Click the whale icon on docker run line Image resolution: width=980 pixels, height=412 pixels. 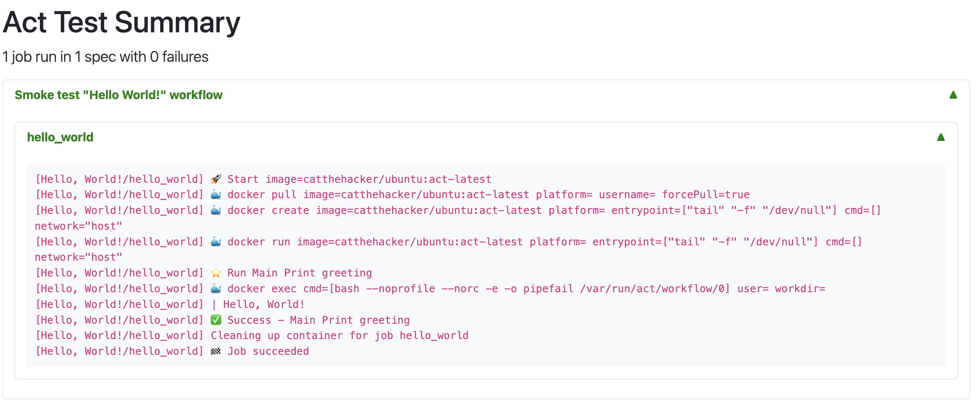click(216, 242)
